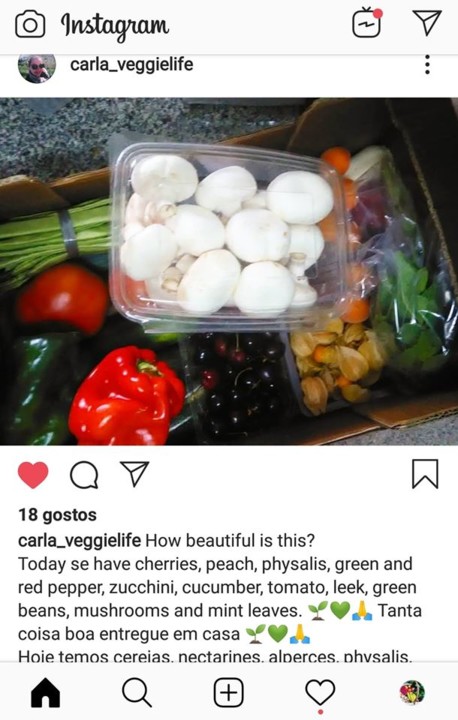Open IGTV icon with red notification
The width and height of the screenshot is (458, 720).
(367, 22)
